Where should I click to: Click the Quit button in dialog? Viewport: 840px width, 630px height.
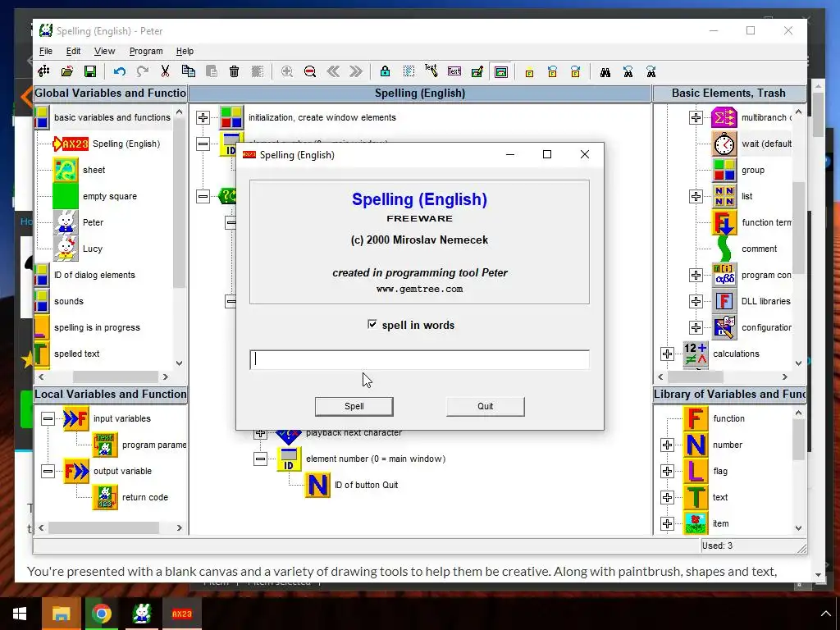pyautogui.click(x=486, y=406)
